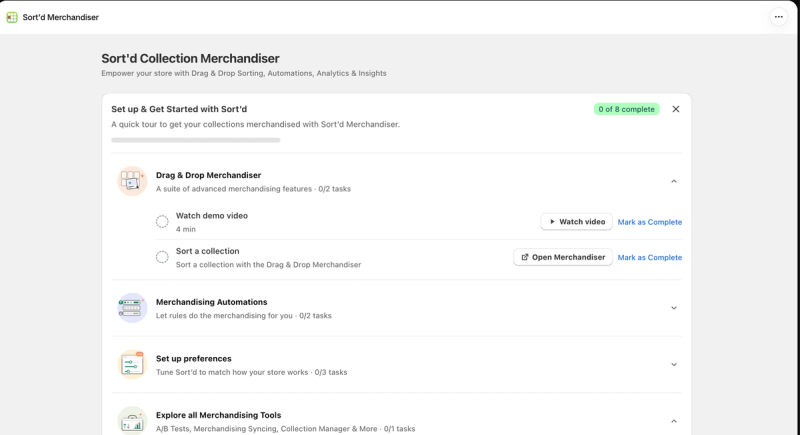
Task: Expand the Merchandising Automations section
Action: (x=674, y=308)
